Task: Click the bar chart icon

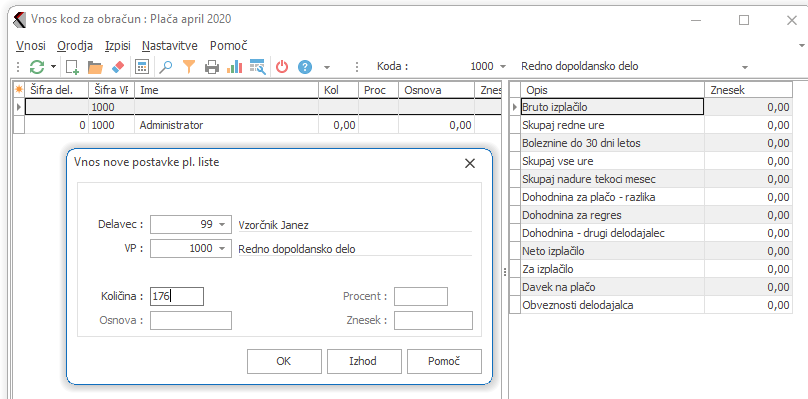Action: (235, 66)
